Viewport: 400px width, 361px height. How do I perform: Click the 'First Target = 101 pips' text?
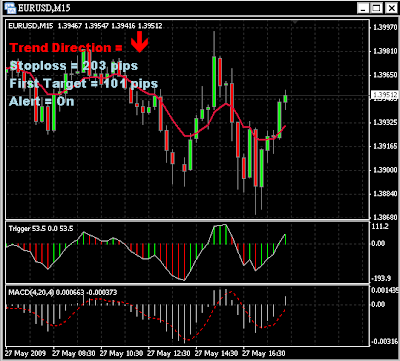pos(84,83)
